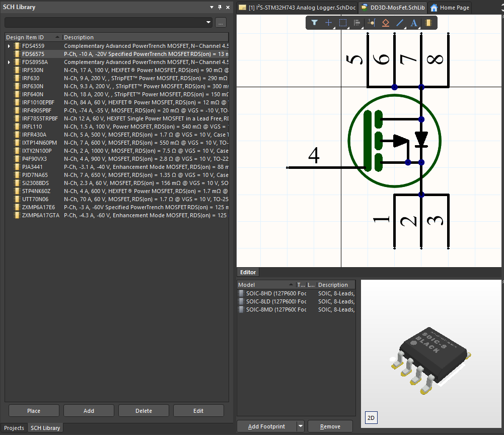The height and width of the screenshot is (435, 504).
Task: Choose the Place Text String tool
Action: point(414,23)
